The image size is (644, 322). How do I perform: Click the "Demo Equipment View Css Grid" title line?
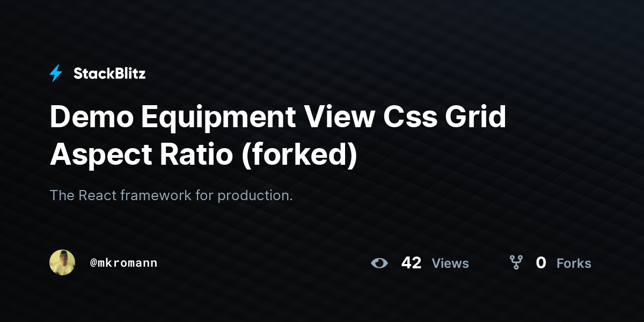(x=278, y=119)
